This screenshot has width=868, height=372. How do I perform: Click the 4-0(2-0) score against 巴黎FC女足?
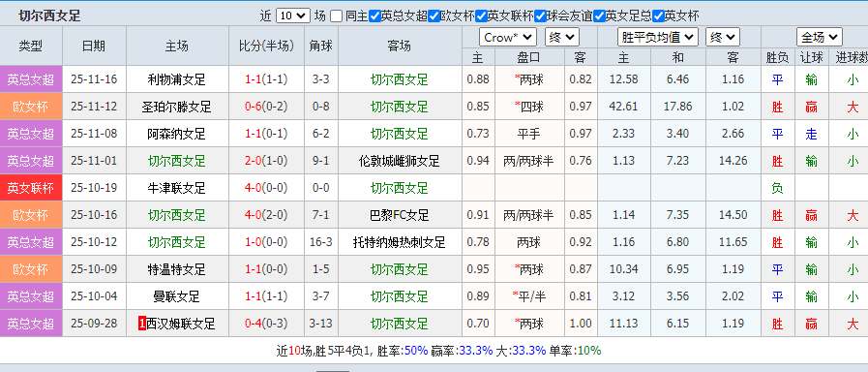coord(266,215)
